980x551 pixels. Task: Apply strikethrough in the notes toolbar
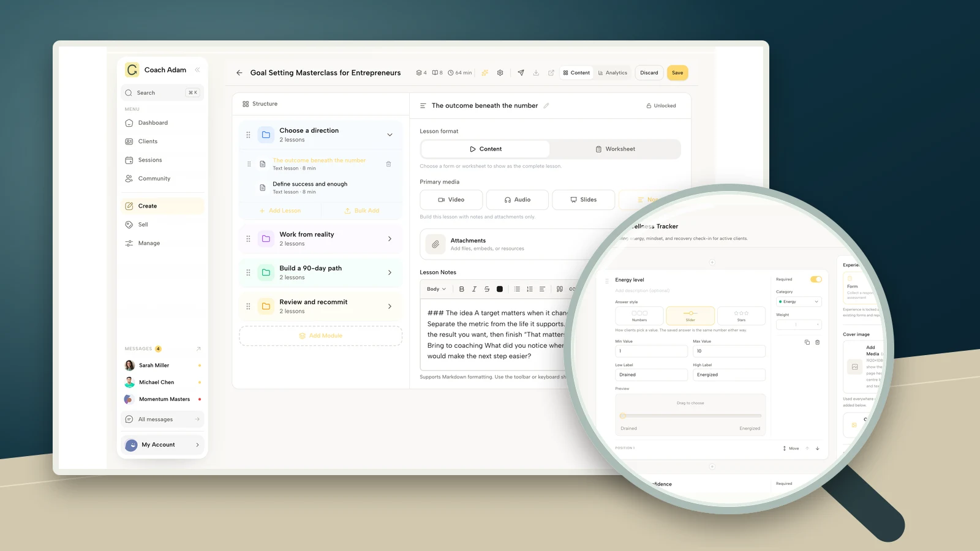click(x=487, y=289)
